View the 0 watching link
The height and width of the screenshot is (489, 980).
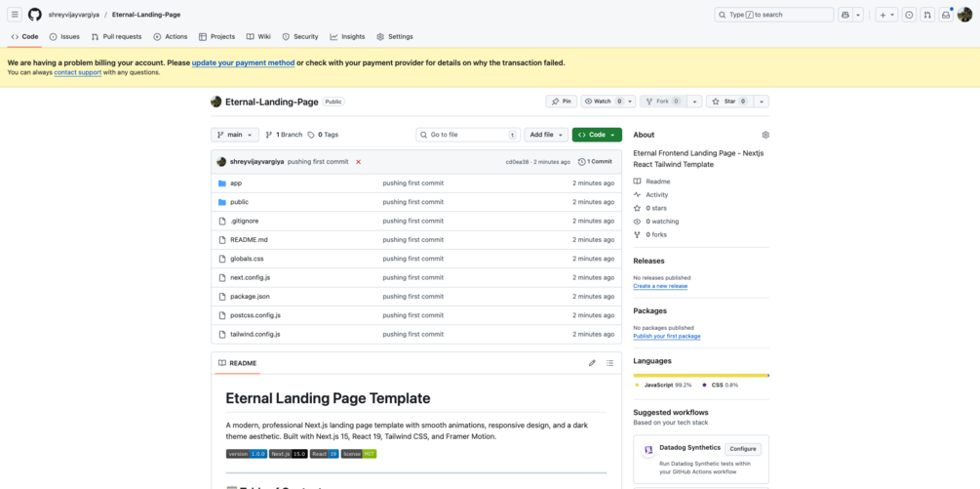(x=655, y=222)
